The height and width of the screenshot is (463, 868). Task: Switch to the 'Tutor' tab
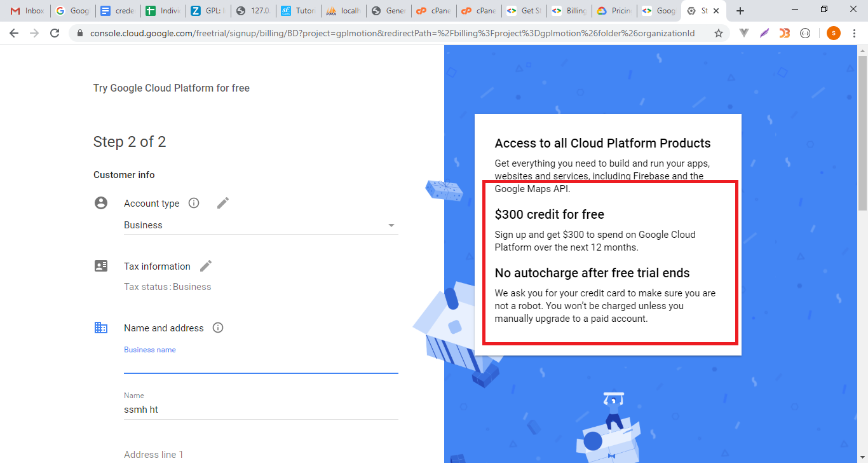click(298, 11)
